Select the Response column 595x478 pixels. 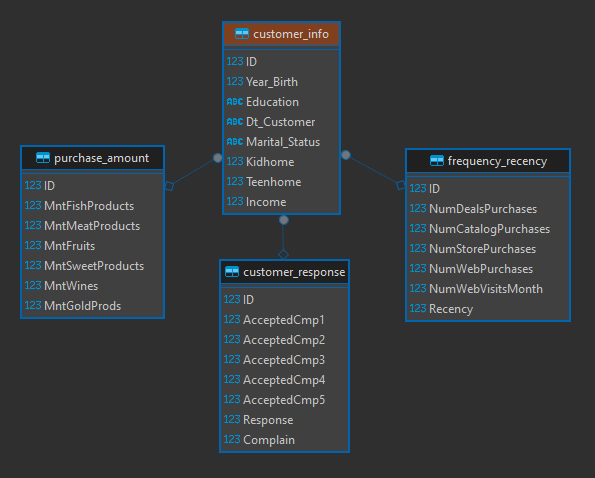point(285,420)
